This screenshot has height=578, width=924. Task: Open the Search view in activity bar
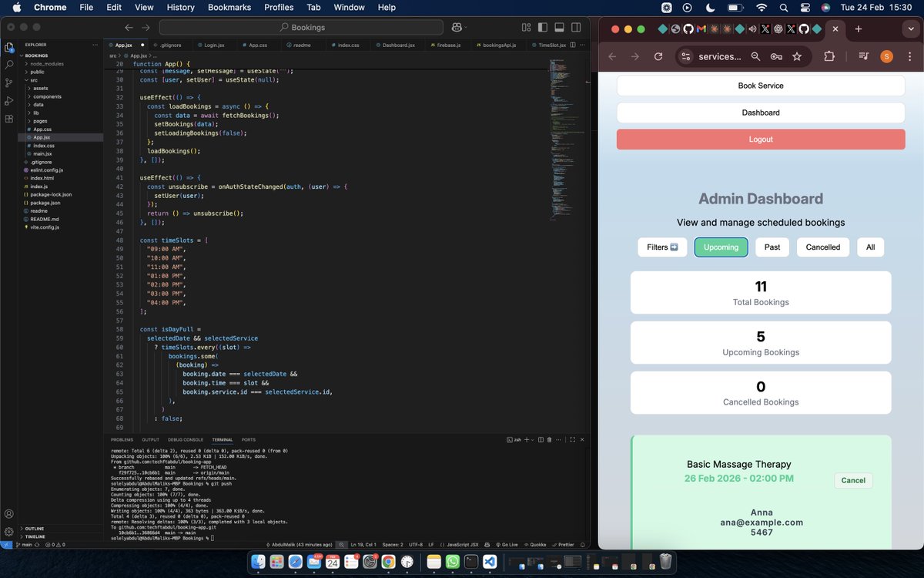click(9, 64)
